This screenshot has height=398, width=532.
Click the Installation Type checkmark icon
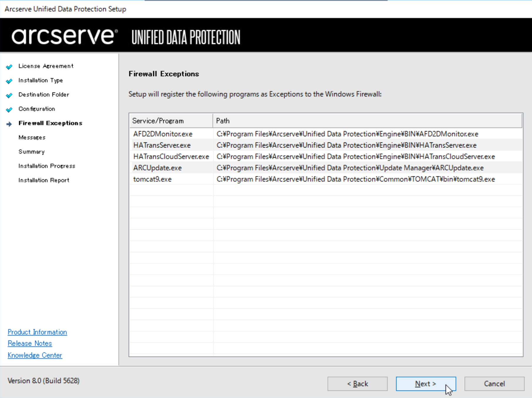coord(9,81)
